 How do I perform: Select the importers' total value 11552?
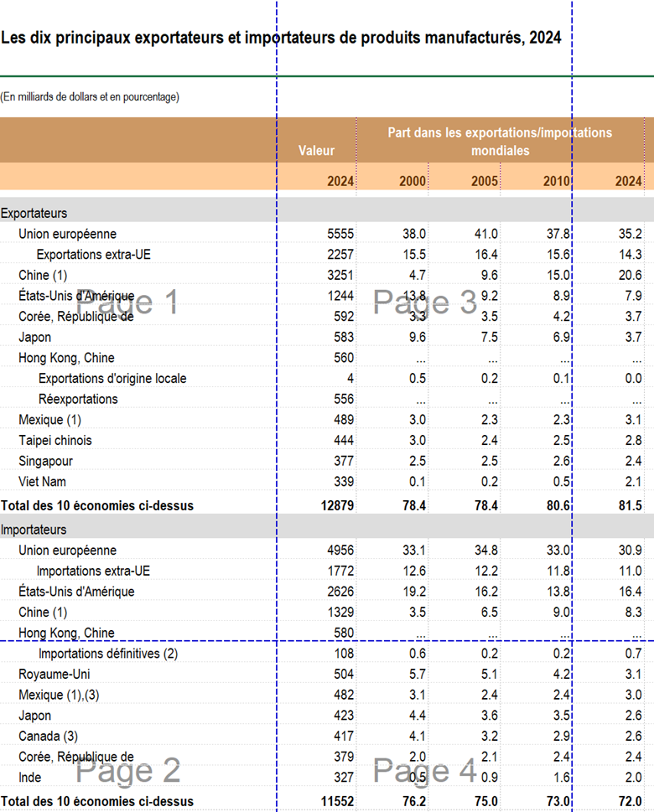pyautogui.click(x=336, y=802)
